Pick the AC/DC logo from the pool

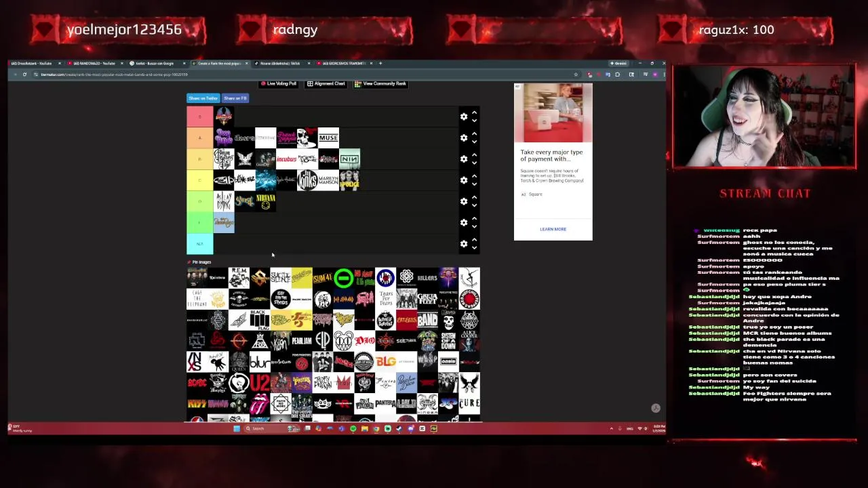[197, 384]
